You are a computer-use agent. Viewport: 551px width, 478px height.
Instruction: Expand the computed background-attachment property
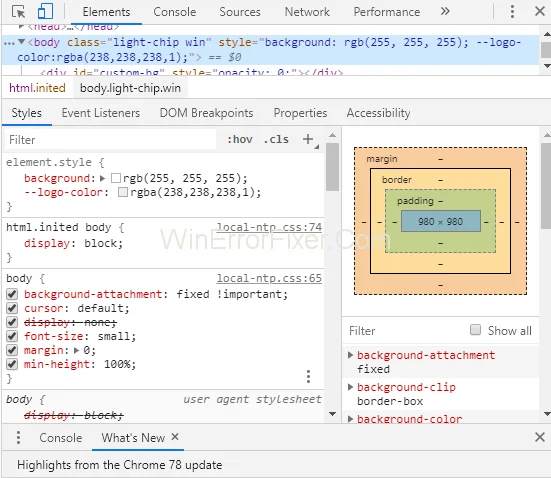coord(350,355)
